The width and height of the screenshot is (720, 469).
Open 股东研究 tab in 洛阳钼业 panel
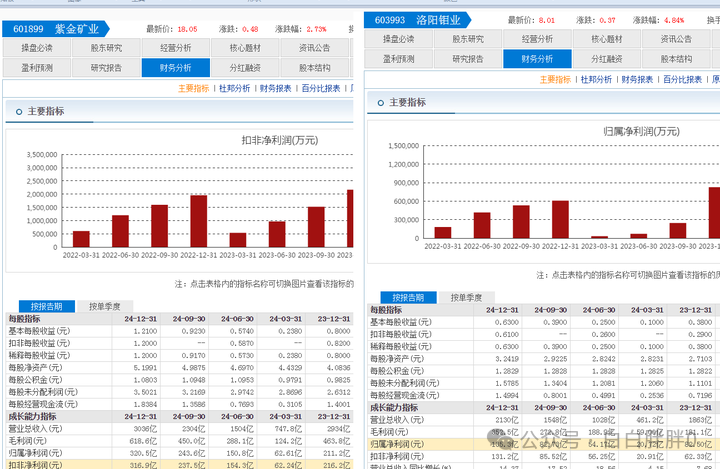tap(468, 39)
